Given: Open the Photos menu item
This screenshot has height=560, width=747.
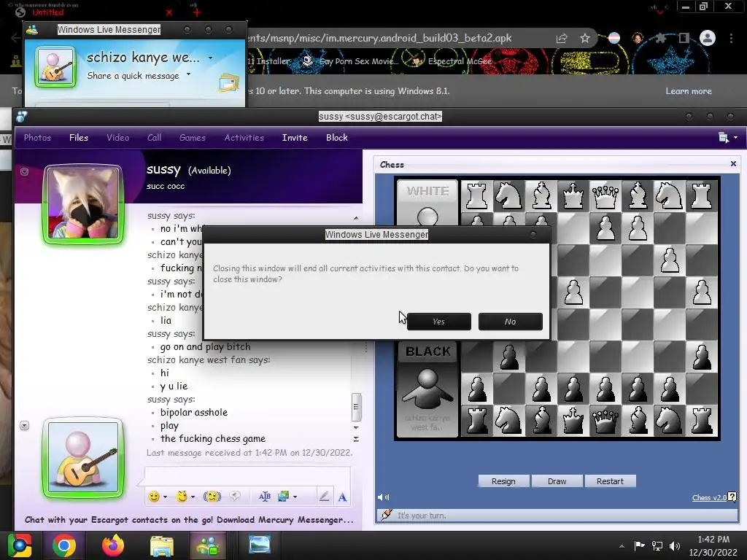Looking at the screenshot, I should tap(37, 138).
